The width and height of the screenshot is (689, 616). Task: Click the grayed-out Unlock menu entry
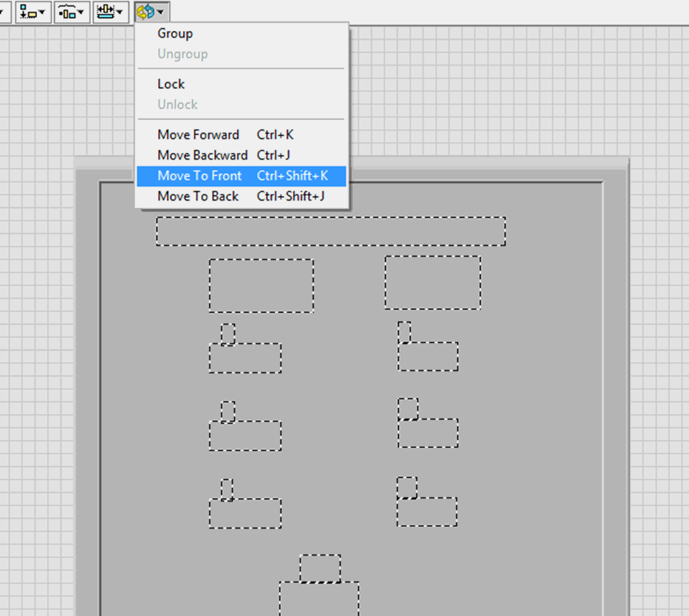click(177, 104)
